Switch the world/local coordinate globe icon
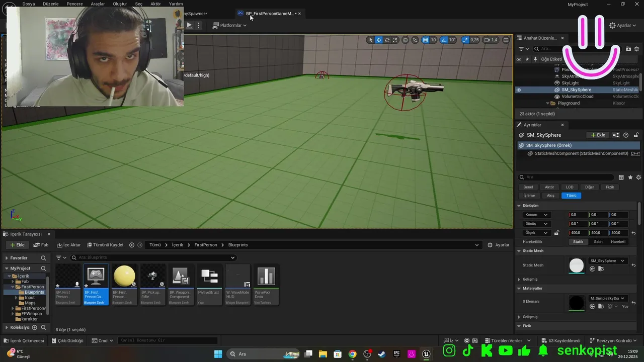This screenshot has height=362, width=644. click(406, 40)
